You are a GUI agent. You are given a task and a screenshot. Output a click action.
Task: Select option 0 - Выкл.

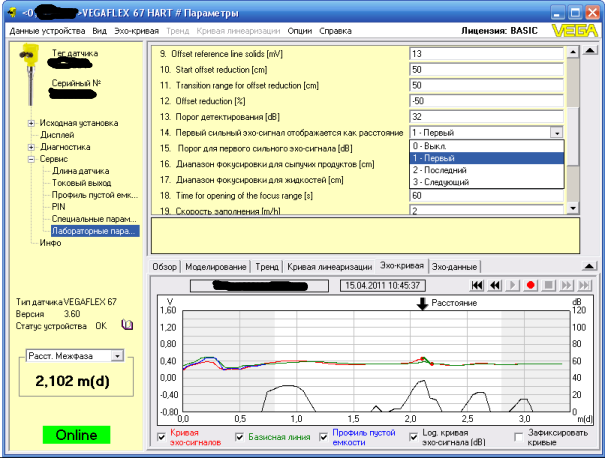(487, 146)
